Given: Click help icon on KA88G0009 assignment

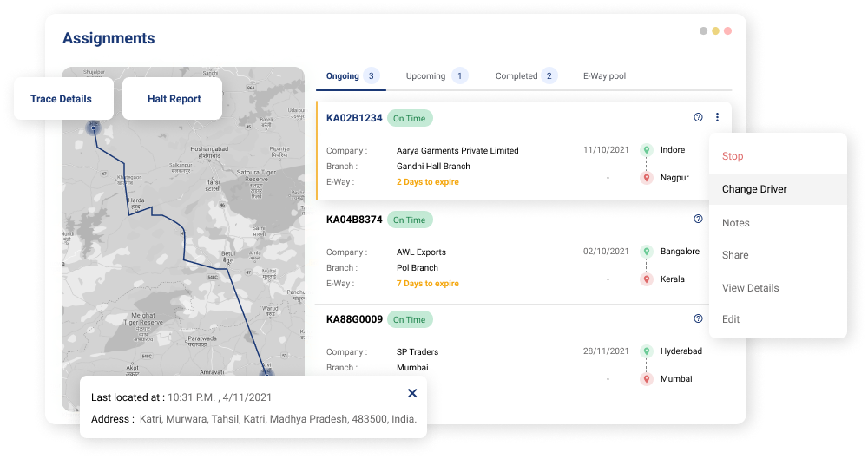Looking at the screenshot, I should point(698,318).
